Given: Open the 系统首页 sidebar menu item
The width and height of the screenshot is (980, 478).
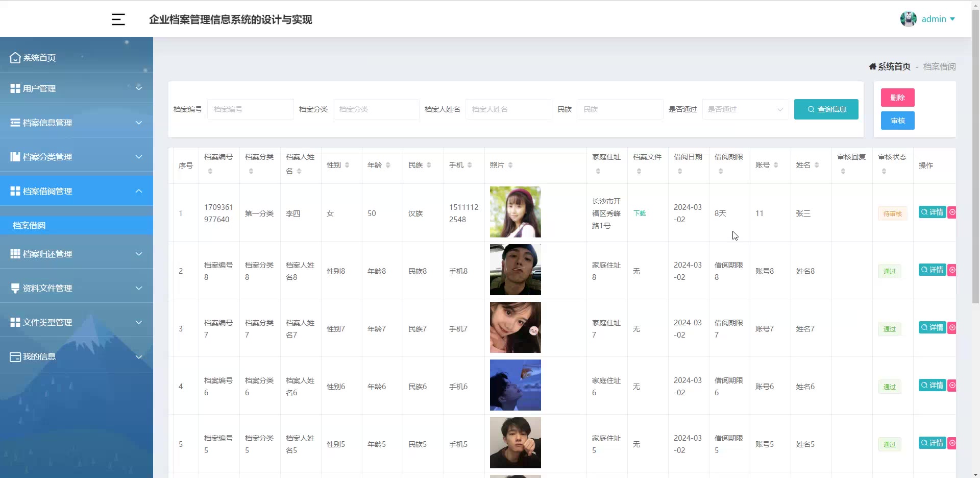Looking at the screenshot, I should point(77,58).
